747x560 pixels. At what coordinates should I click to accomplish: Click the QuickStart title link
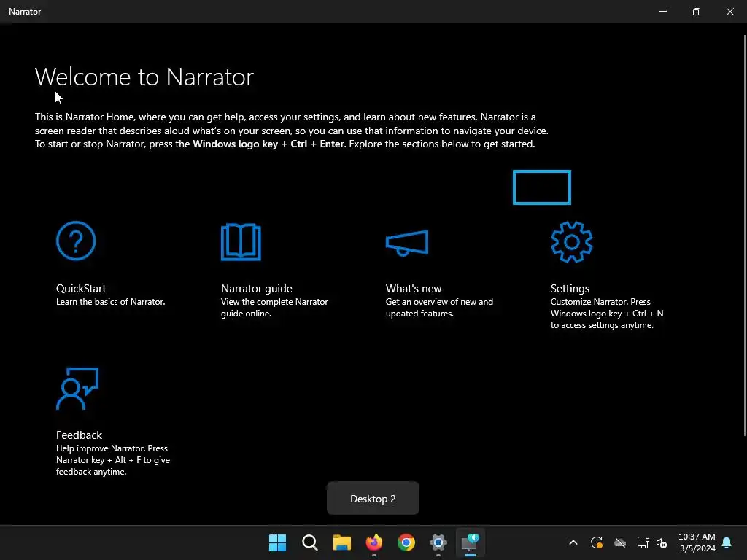click(x=81, y=289)
